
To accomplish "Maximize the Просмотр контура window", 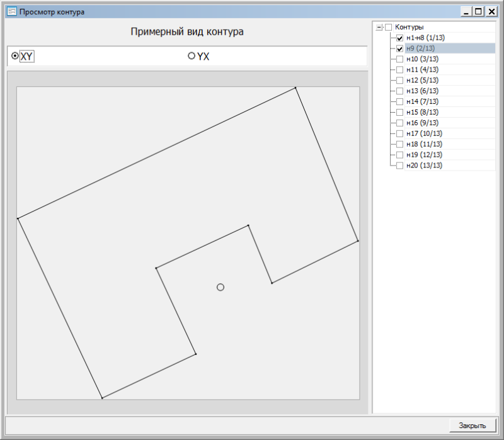I will 479,11.
